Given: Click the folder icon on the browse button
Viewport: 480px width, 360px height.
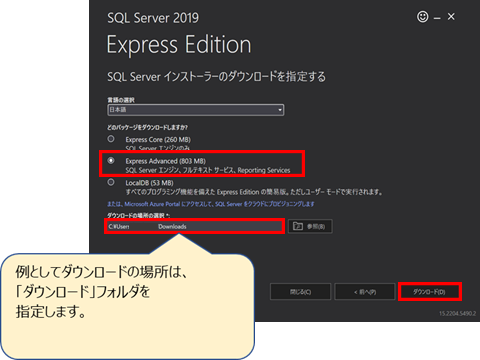Looking at the screenshot, I should coord(298,226).
